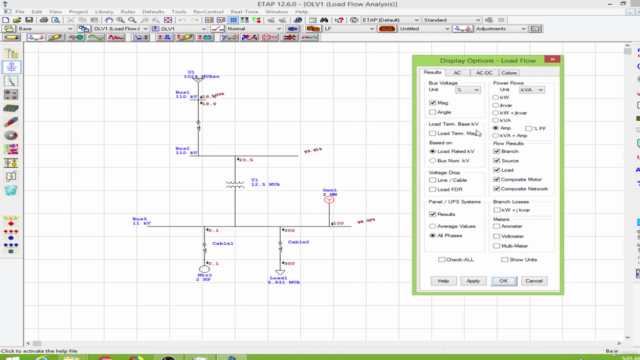The height and width of the screenshot is (360, 640).
Task: Uncheck the Branch flow results box
Action: pos(497,151)
